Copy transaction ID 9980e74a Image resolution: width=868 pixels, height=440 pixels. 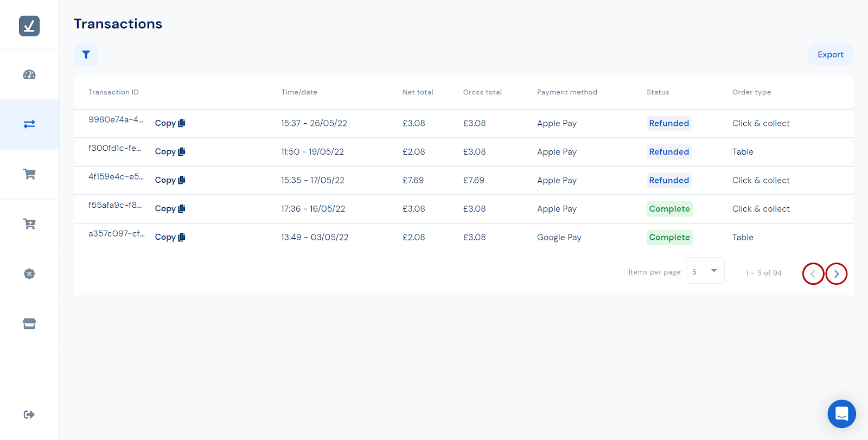[x=170, y=123]
